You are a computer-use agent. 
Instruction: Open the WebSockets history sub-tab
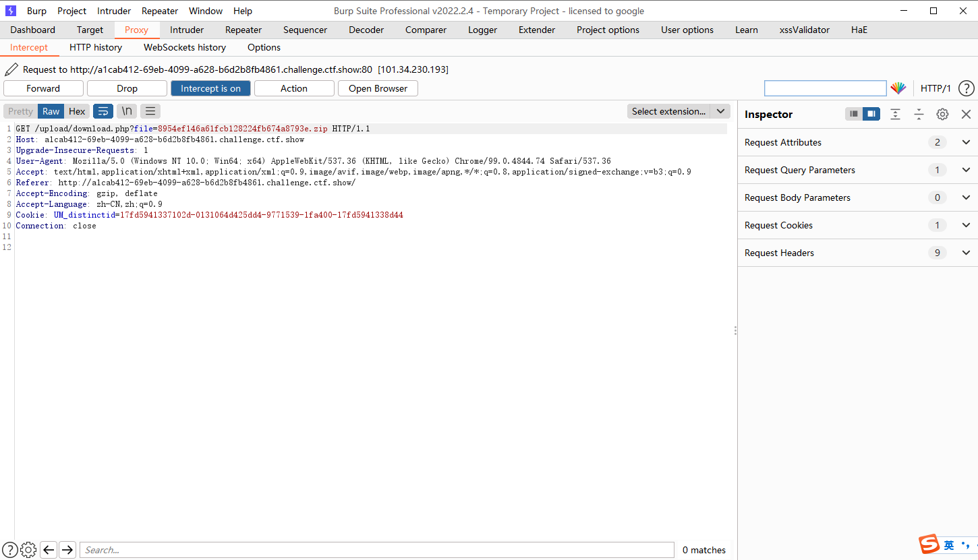tap(185, 47)
